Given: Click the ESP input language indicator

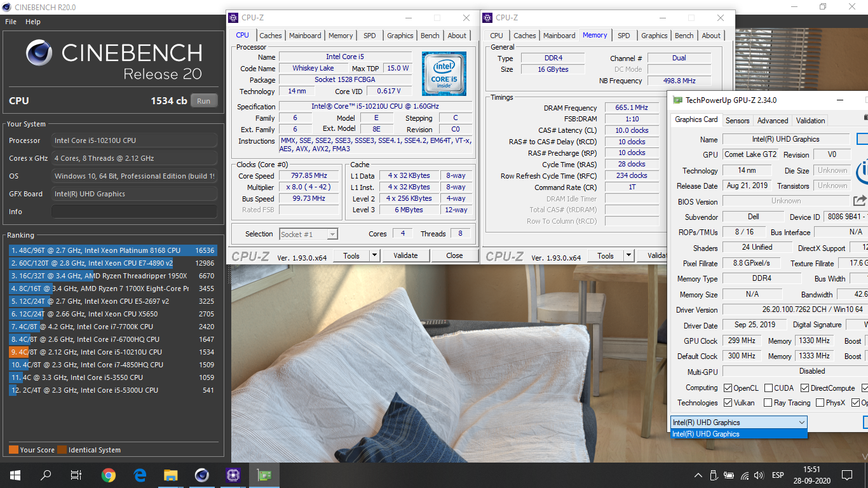Looking at the screenshot, I should pos(778,475).
